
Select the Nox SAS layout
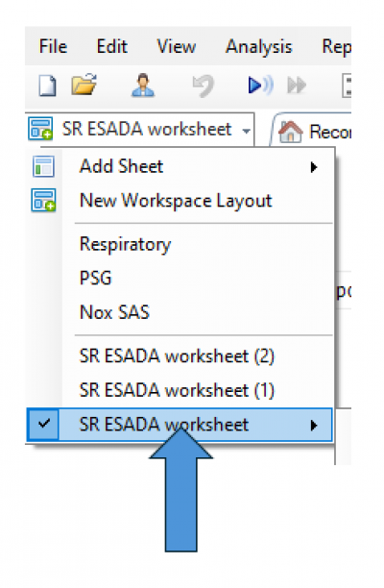114,312
